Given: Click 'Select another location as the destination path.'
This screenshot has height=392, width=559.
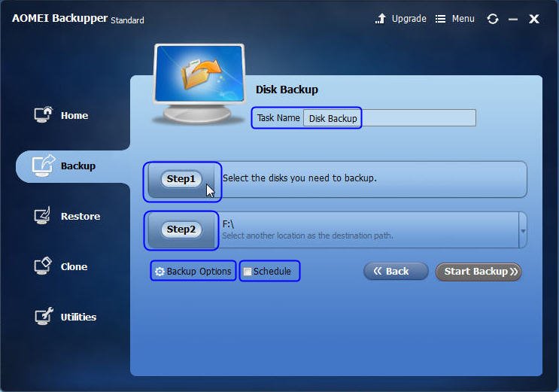Looking at the screenshot, I should point(307,236).
